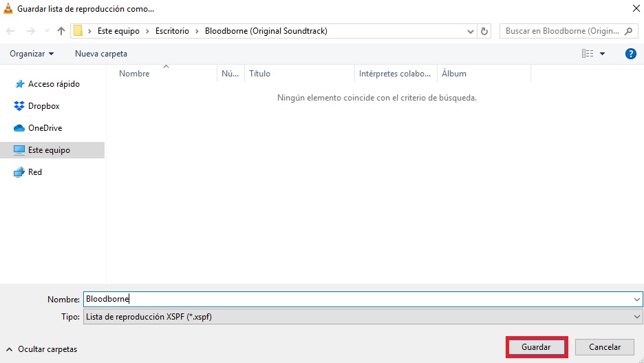Viewport: 644px width, 363px height.
Task: Click 'Bloodborne (Original Soundtrack)' path segment
Action: coord(266,31)
